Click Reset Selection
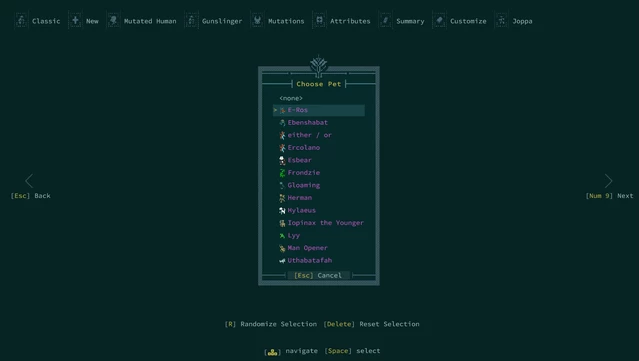639x361 pixels. coord(371,324)
